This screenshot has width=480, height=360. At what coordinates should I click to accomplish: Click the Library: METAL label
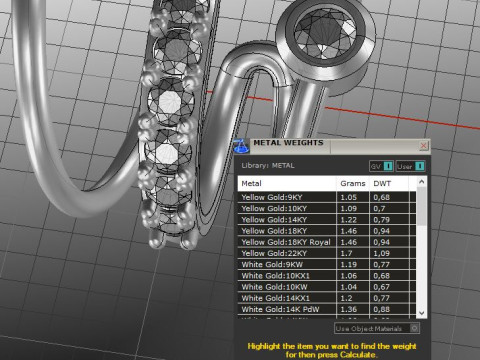tap(268, 166)
